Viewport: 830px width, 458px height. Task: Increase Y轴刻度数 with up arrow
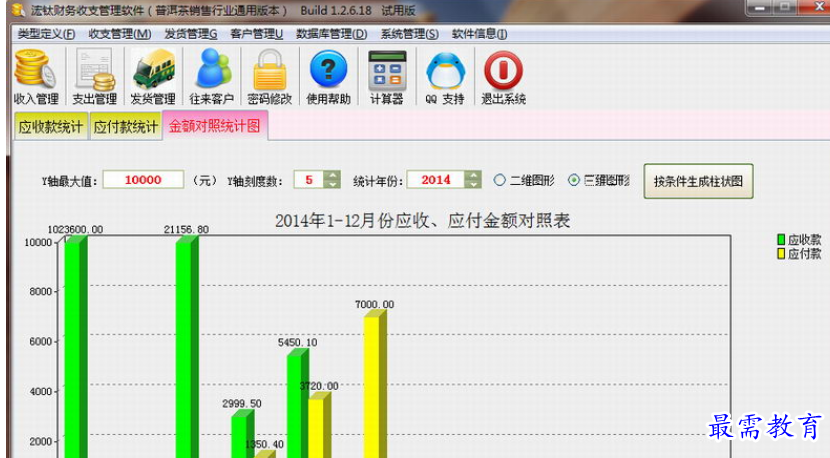(332, 175)
